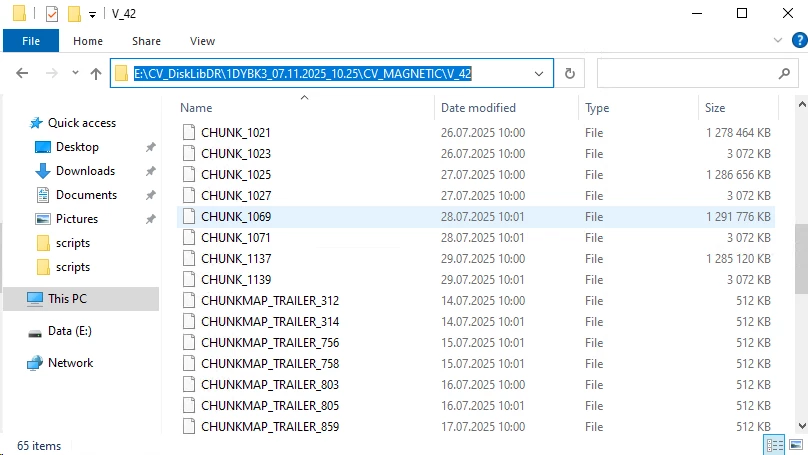Open the recent locations dropdown
Screen dimensions: 808x455
click(x=75, y=73)
